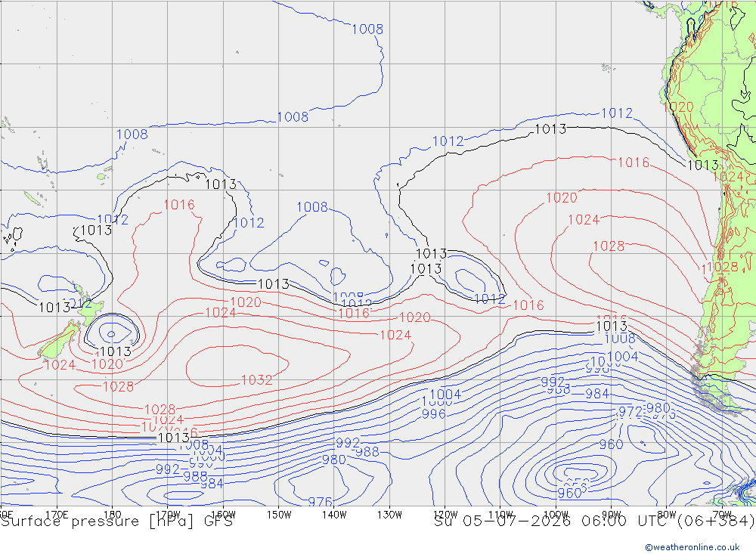Click the 90W longitude axis label
The height and width of the screenshot is (554, 756).
coord(612,514)
